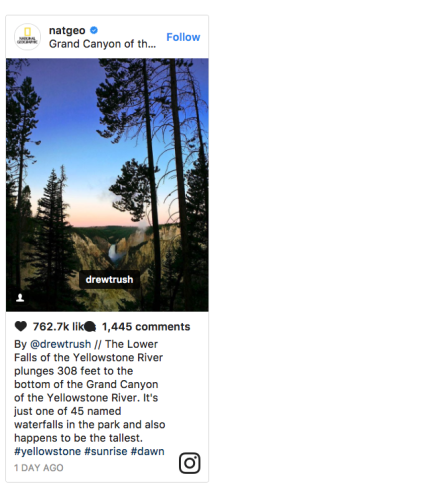Open the 1 DAY AGO timestamp

pos(39,468)
